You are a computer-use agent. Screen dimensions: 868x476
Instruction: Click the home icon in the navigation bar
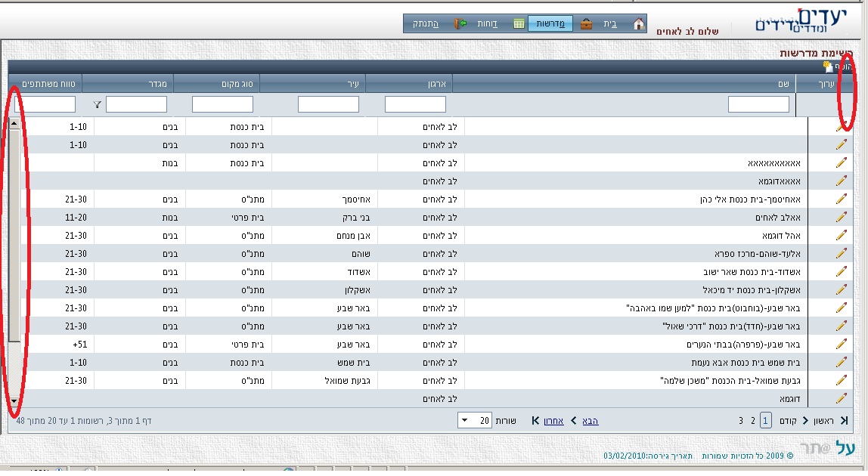(x=639, y=24)
